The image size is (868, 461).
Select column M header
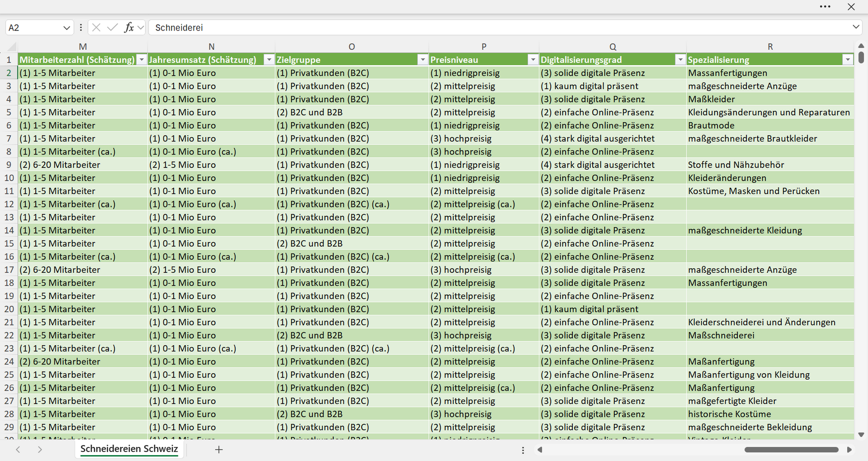point(82,46)
